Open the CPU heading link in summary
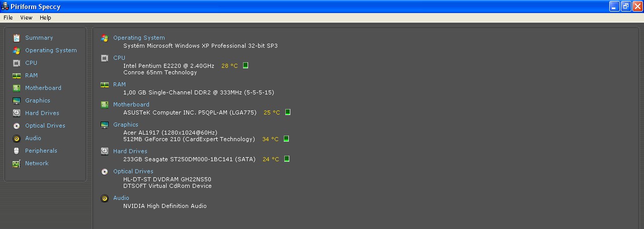This screenshot has height=229, width=644. coord(119,58)
